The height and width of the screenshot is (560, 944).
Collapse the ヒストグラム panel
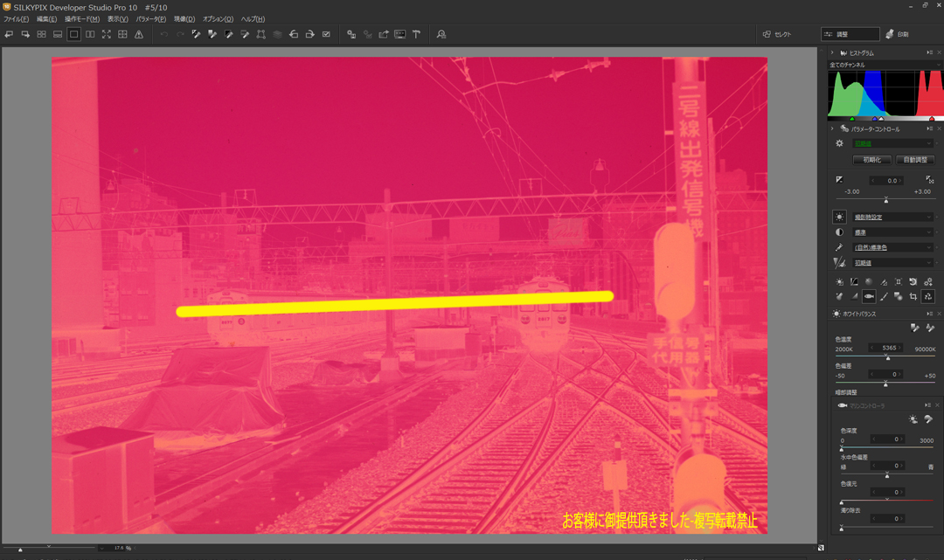pyautogui.click(x=832, y=53)
